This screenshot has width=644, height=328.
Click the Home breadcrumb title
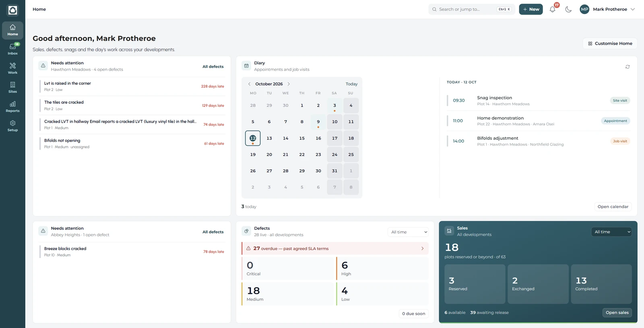pyautogui.click(x=39, y=9)
